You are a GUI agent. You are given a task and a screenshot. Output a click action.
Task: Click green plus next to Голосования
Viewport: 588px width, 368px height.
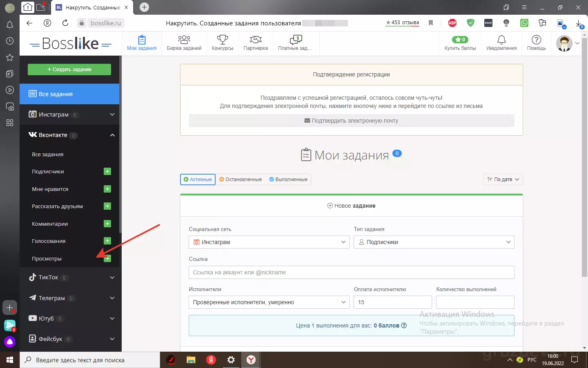pos(107,241)
